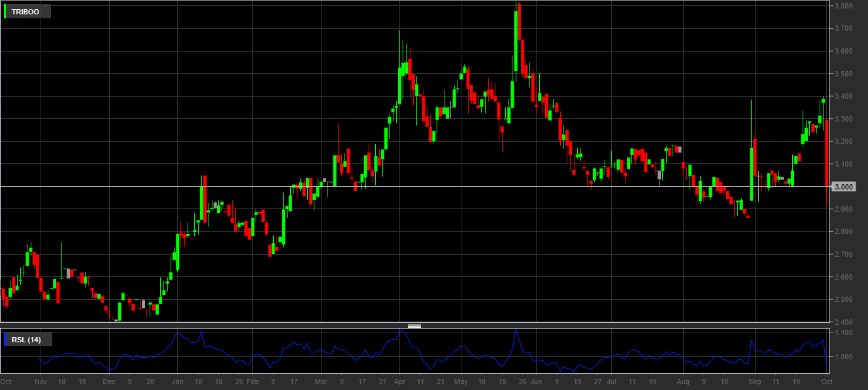868x390 pixels.
Task: Click the green swatch beside TRIBOO
Action: (5, 12)
